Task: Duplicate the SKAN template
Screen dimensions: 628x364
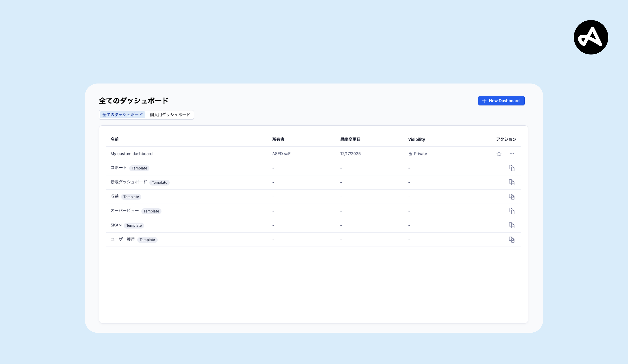Action: (x=511, y=225)
